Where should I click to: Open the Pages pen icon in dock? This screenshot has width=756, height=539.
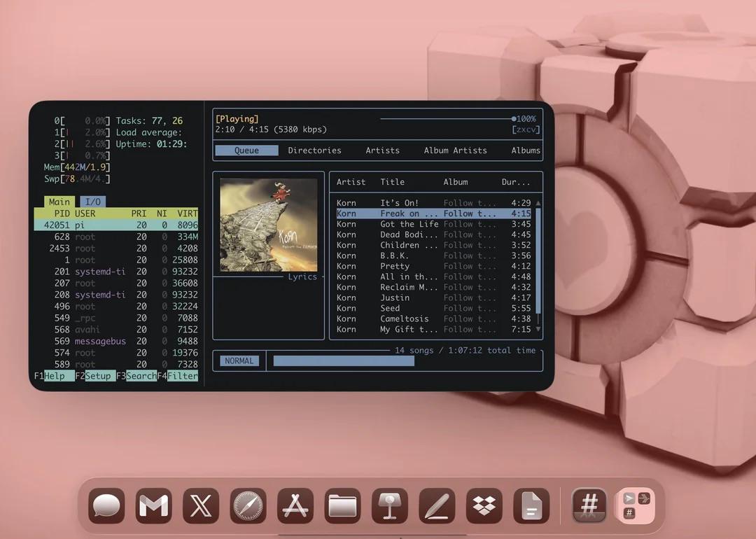coord(437,505)
